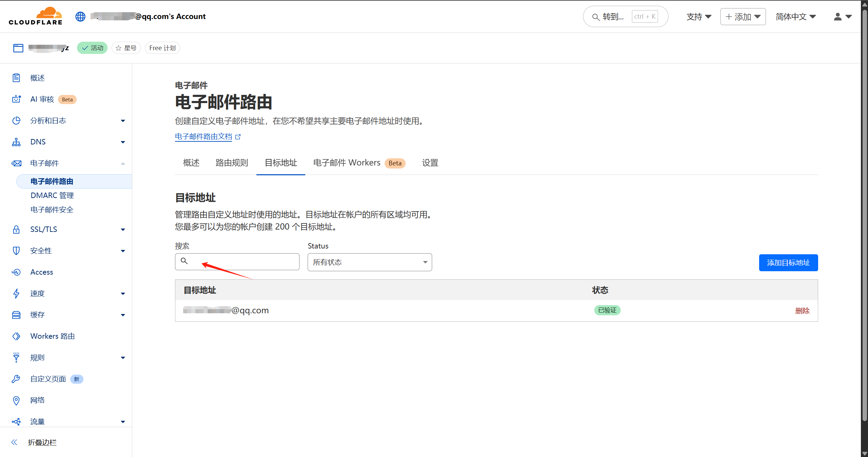Click the 删除 link for qq.com address
The image size is (868, 457).
click(802, 311)
